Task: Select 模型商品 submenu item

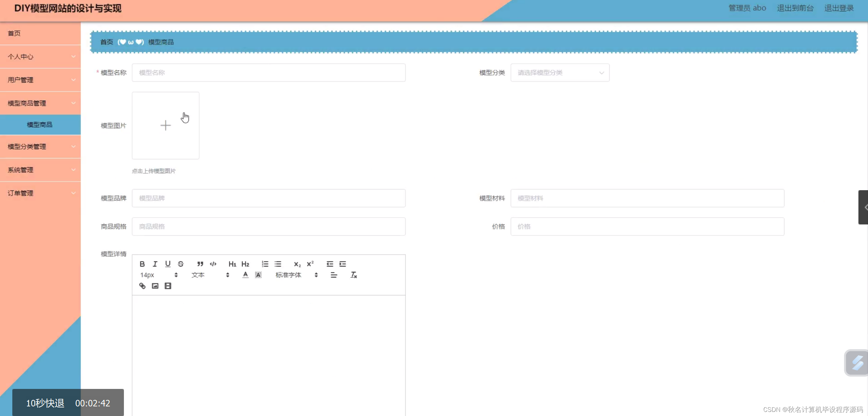Action: pyautogui.click(x=40, y=125)
